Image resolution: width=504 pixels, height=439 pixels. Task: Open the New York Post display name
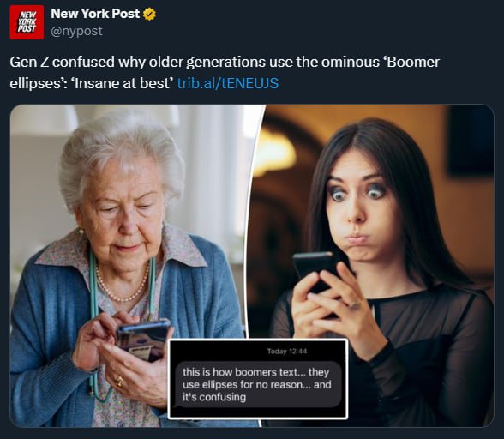(x=95, y=14)
